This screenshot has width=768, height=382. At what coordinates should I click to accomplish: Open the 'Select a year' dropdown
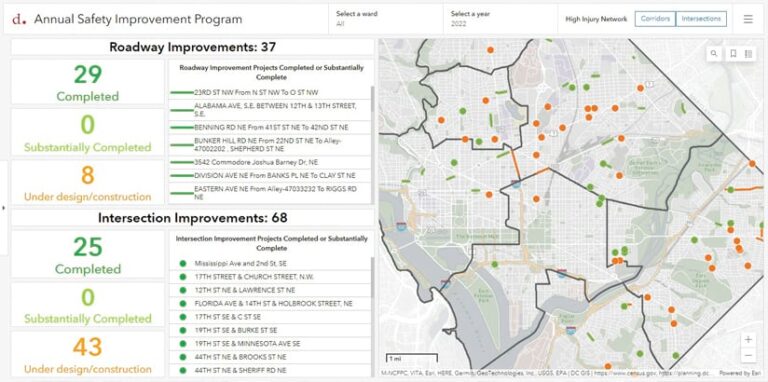pos(500,19)
